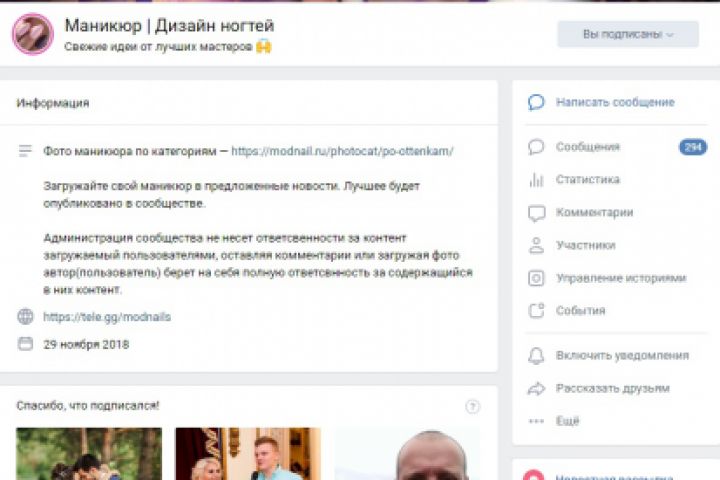Follow the modnail.ru photocat link

point(342,151)
